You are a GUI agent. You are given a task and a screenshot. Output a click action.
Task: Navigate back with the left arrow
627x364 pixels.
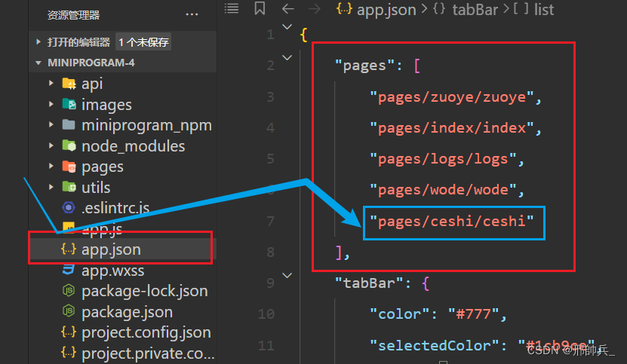[288, 8]
